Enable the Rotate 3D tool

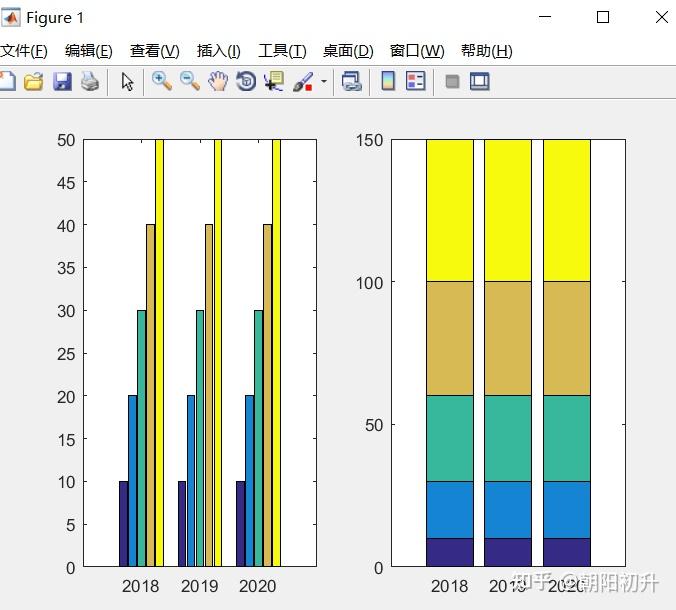click(x=246, y=81)
